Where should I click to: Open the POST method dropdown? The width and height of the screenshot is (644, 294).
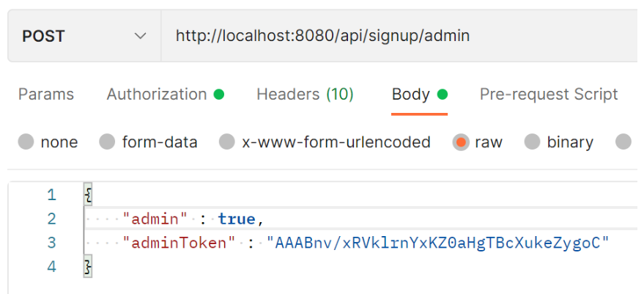coord(84,36)
